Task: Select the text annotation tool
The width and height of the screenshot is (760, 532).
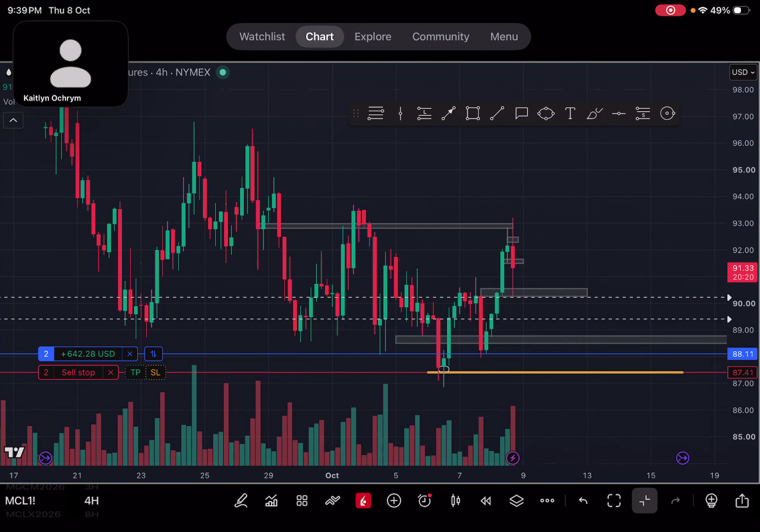Action: (x=570, y=113)
